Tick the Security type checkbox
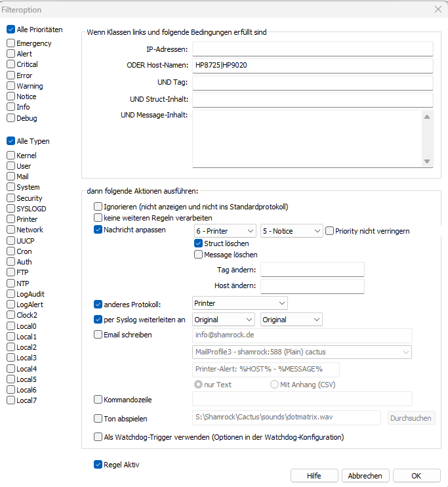 [x=11, y=198]
